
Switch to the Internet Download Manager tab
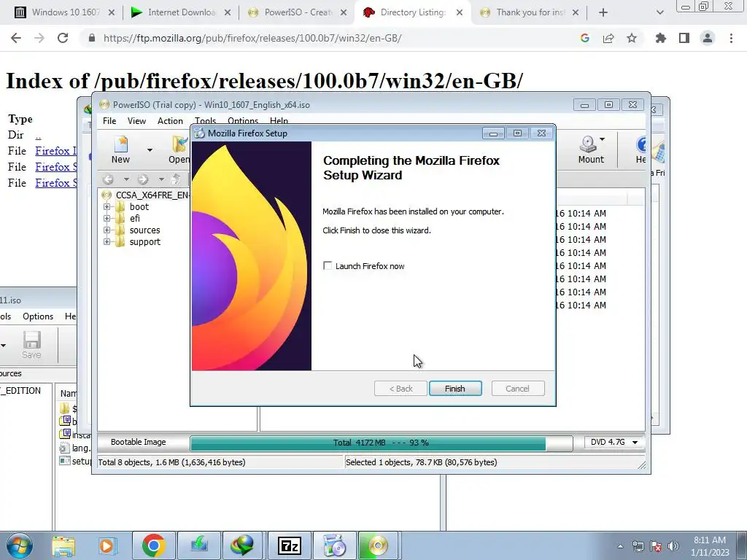(x=181, y=12)
